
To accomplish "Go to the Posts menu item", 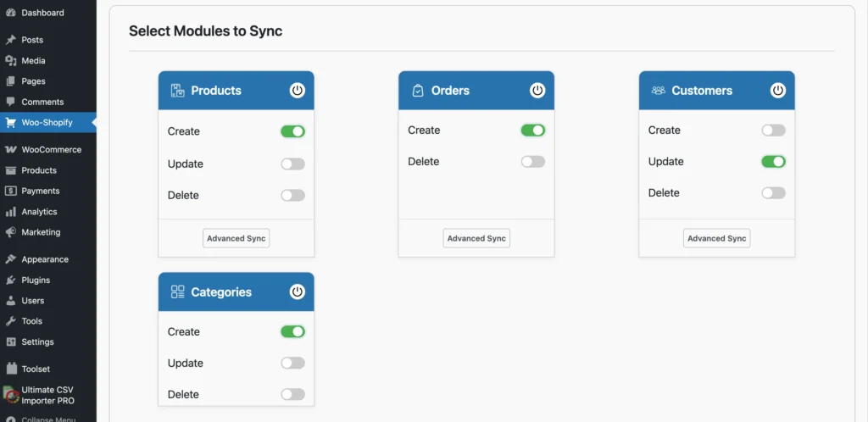I will pos(48,40).
